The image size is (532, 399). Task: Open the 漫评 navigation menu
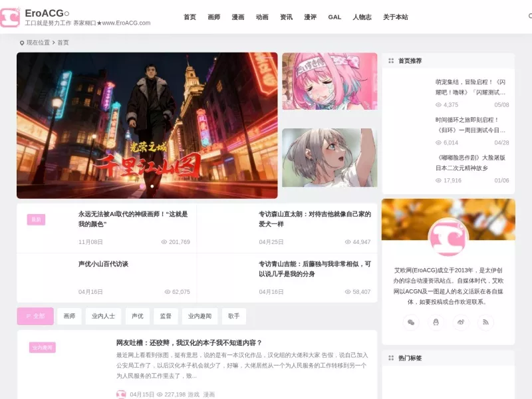(x=310, y=17)
